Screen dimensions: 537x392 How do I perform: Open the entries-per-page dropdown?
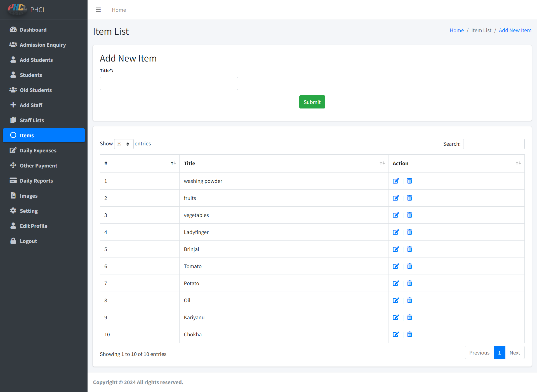point(124,144)
